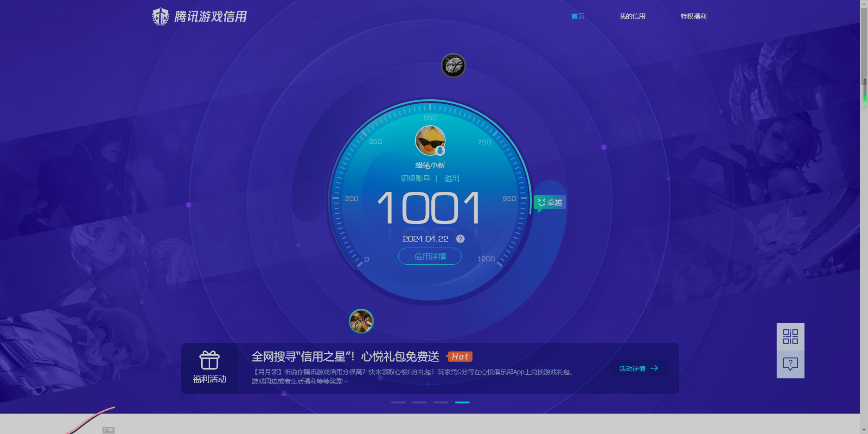Click the 福利活动 label
Image resolution: width=868 pixels, height=434 pixels.
coord(210,379)
